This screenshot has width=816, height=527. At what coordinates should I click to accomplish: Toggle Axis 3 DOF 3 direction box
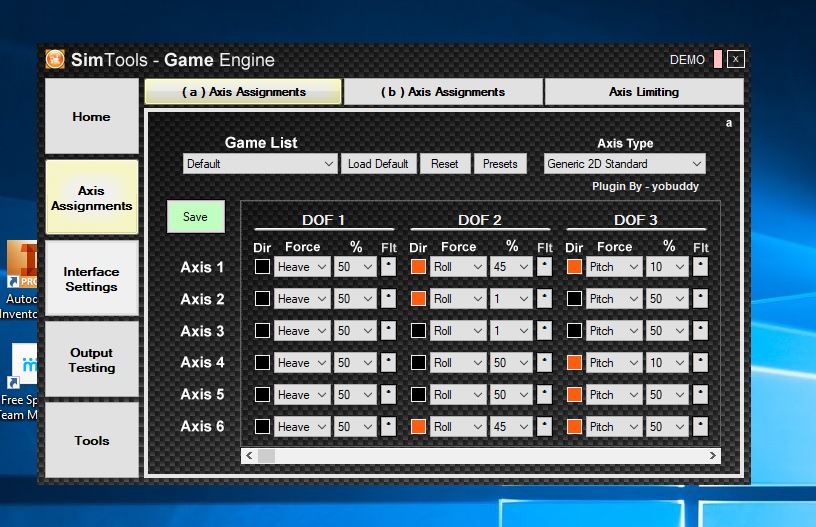click(x=574, y=331)
